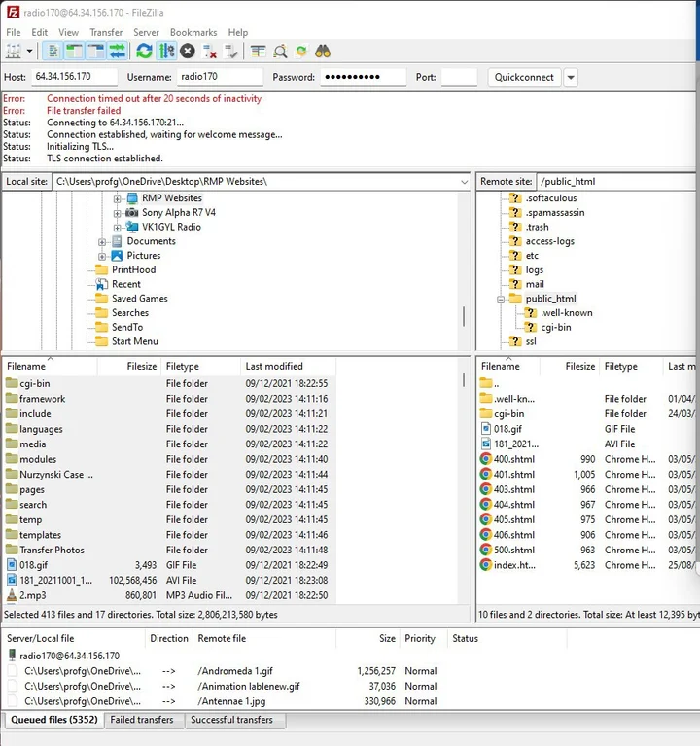This screenshot has height=746, width=700.
Task: Click the process queue icon
Action: (166, 51)
